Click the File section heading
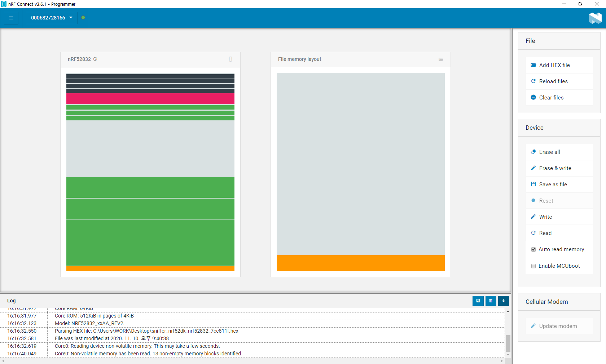Viewport: 606px width, 364px height. tap(530, 41)
